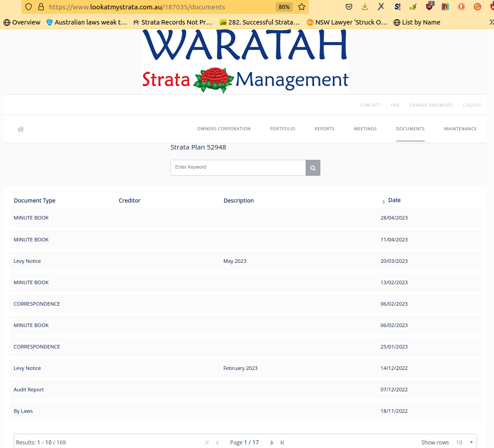Show more bookmarks chevron
Viewport: 494px width, 448px height.
pyautogui.click(x=490, y=22)
